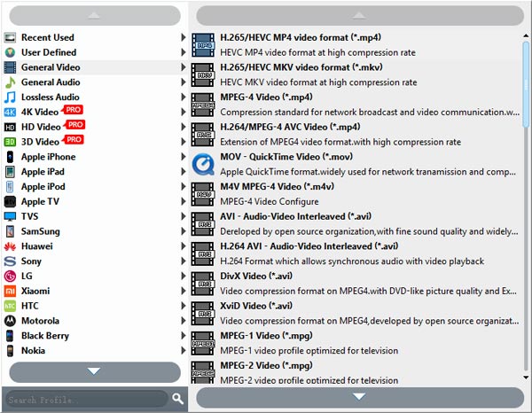This screenshot has width=532, height=413.
Task: Click the QuickTime MOV format icon
Action: (x=203, y=164)
